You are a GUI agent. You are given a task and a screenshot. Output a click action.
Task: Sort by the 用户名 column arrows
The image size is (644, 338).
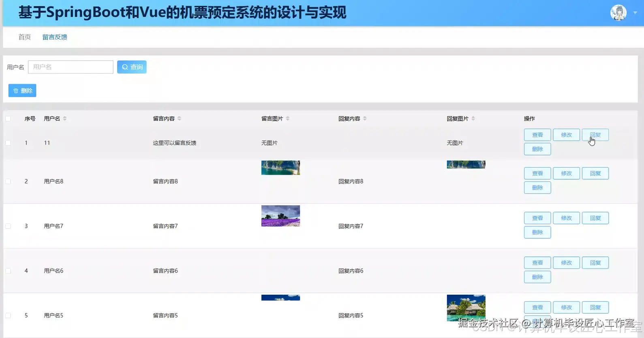point(65,119)
